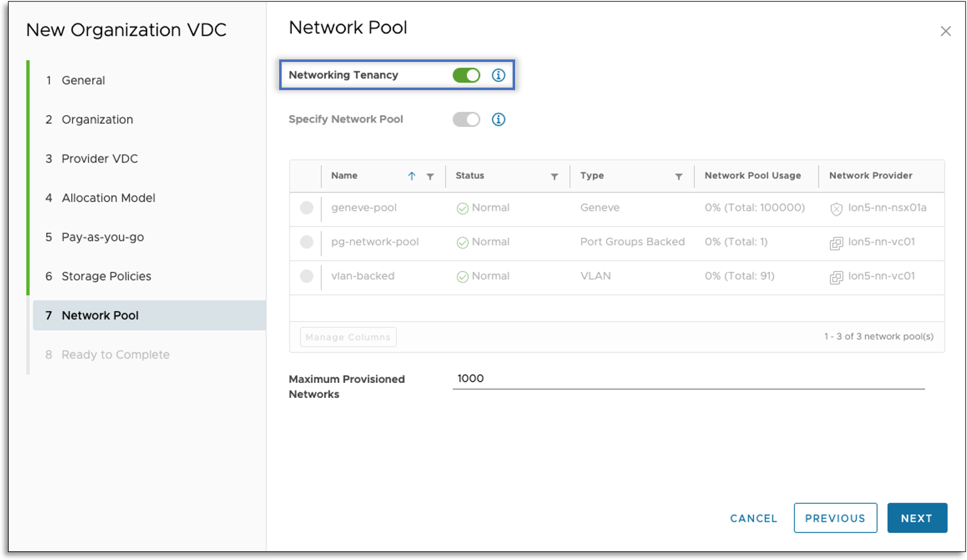
Task: Go to the Provider VDC step
Action: point(100,159)
